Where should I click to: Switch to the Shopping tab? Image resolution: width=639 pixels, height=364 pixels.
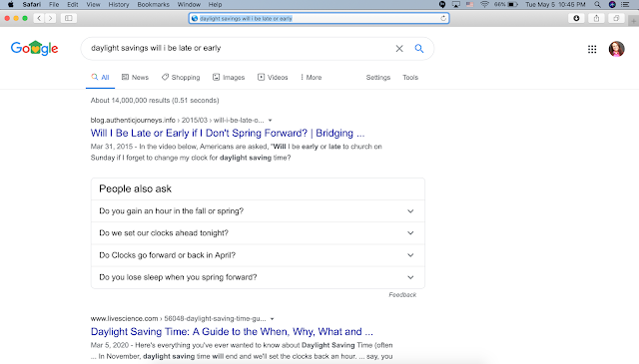coord(181,78)
